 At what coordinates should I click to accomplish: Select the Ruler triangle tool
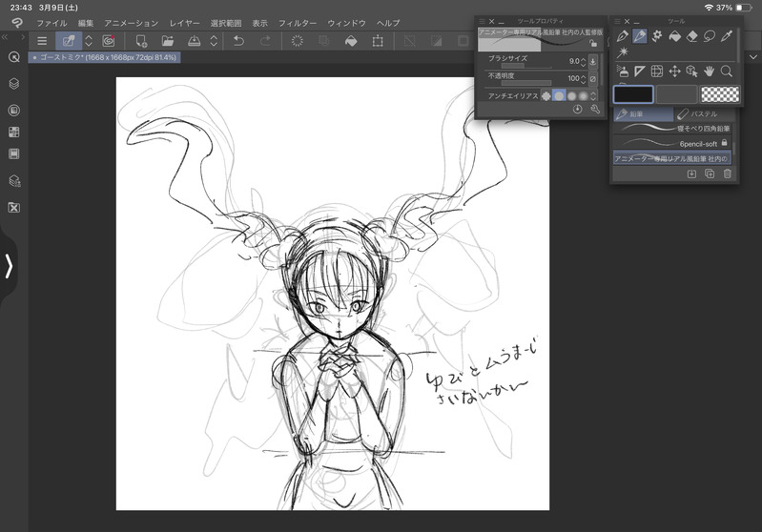coord(640,72)
